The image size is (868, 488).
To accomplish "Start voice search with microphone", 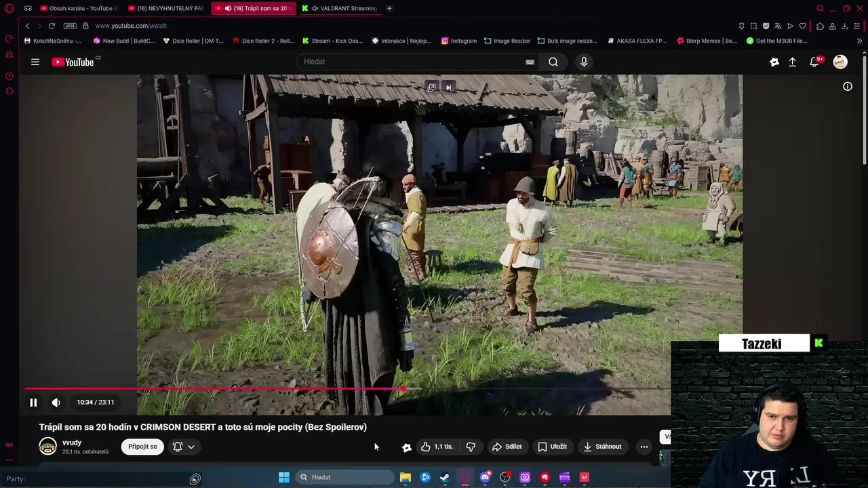I will (584, 62).
